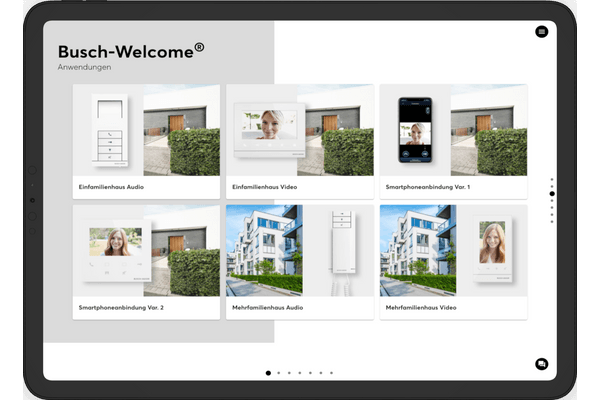The width and height of the screenshot is (600, 400).
Task: Select the active vertical page dot
Action: [552, 194]
